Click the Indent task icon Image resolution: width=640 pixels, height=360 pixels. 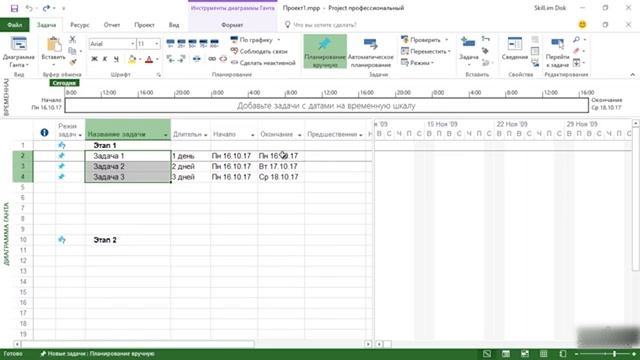pos(182,59)
